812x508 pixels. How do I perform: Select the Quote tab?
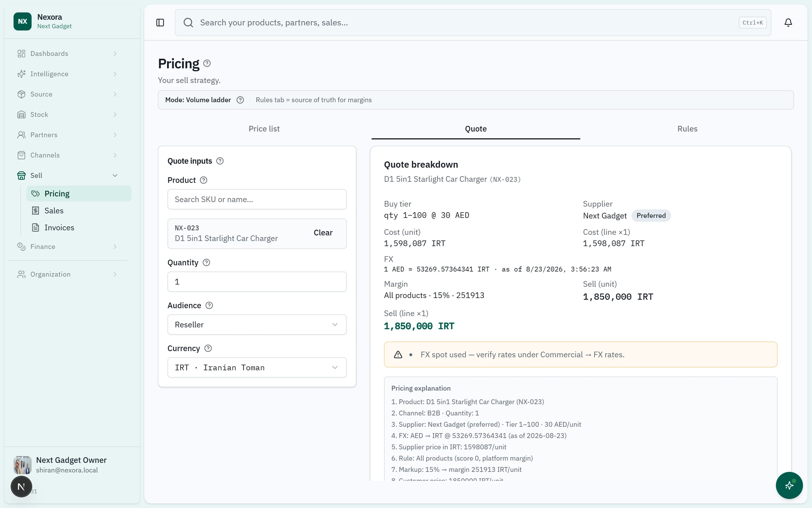(475, 129)
